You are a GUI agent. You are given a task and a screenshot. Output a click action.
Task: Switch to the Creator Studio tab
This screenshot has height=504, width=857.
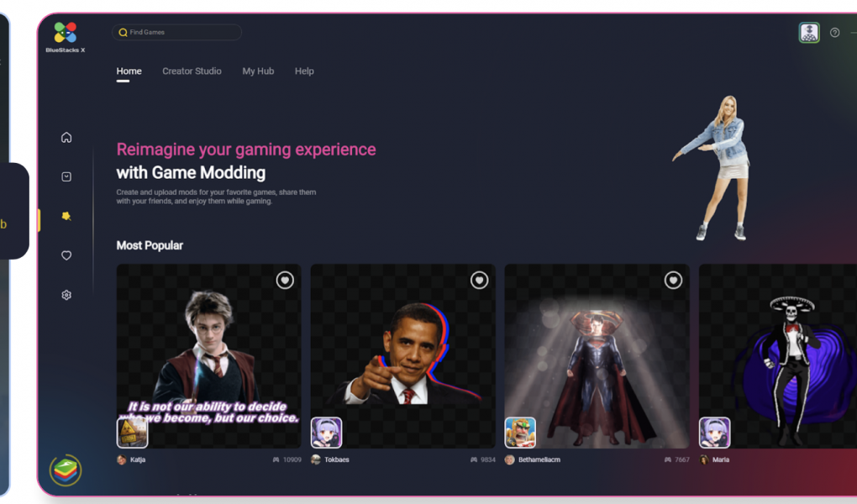coord(192,71)
